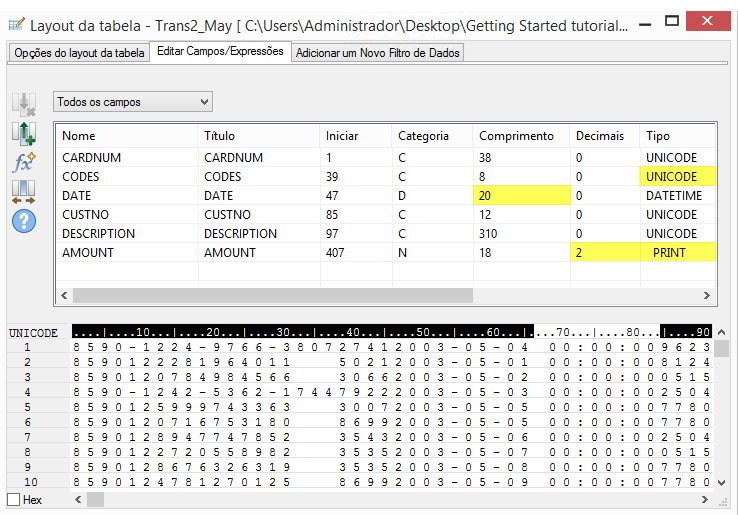
Task: Select the DESCRIPTION field name
Action: click(99, 234)
